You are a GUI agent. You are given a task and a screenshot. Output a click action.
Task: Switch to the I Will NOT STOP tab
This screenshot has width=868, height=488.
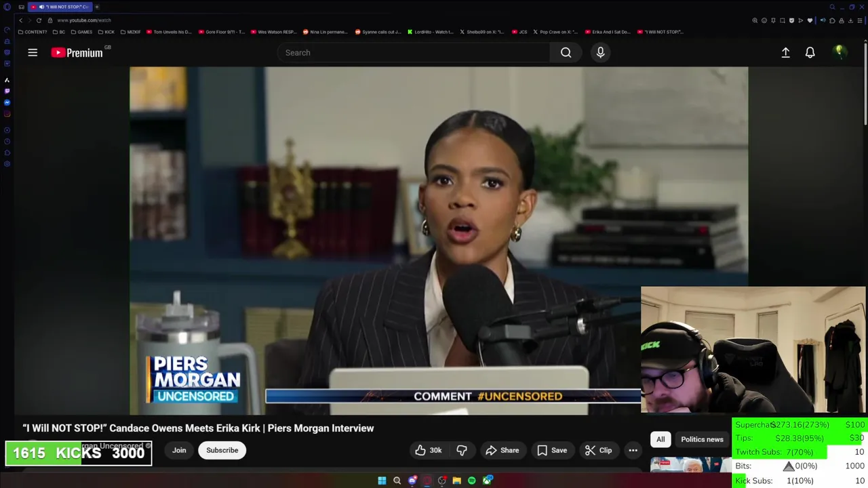tap(60, 7)
